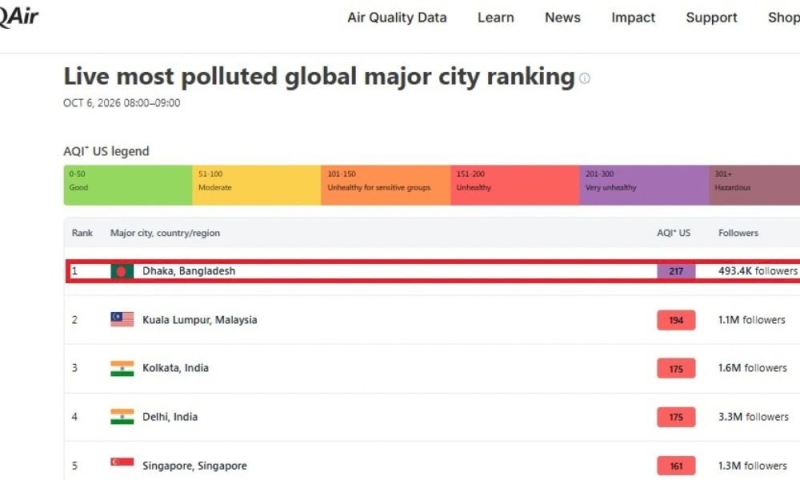This screenshot has height=480, width=800.
Task: Open the Delhi, India city link
Action: [170, 417]
